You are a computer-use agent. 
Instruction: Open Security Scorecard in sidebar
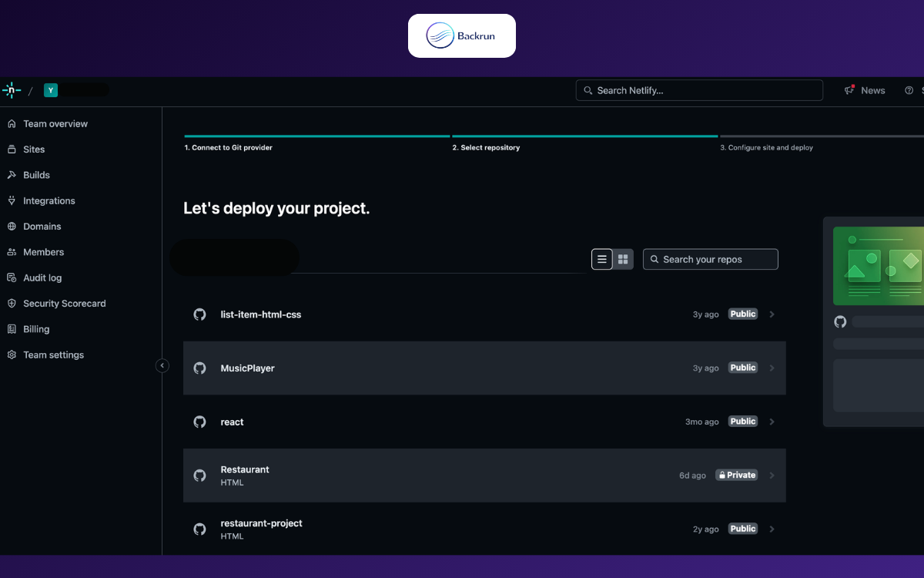tap(65, 304)
